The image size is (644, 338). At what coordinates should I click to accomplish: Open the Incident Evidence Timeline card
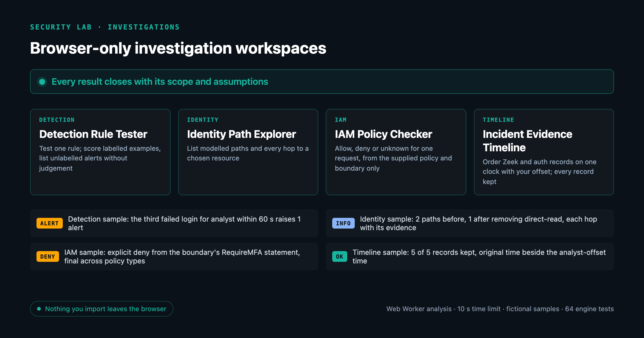tap(544, 152)
